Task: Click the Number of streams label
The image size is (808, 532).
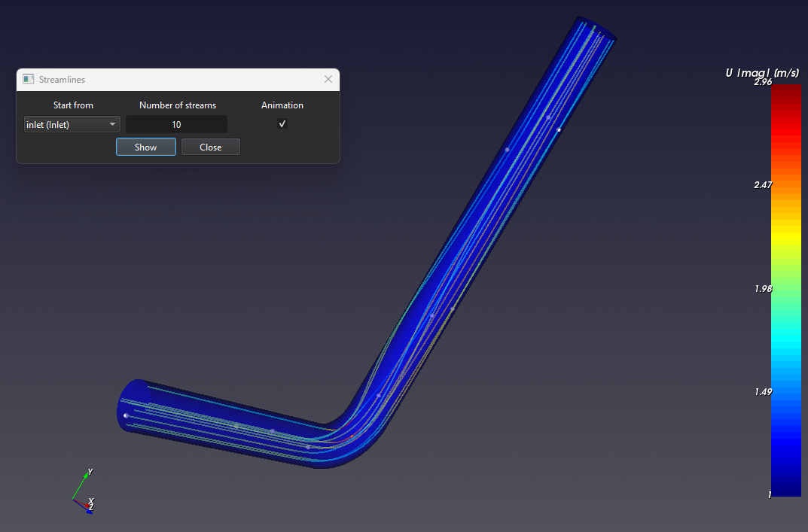Action: [x=178, y=105]
